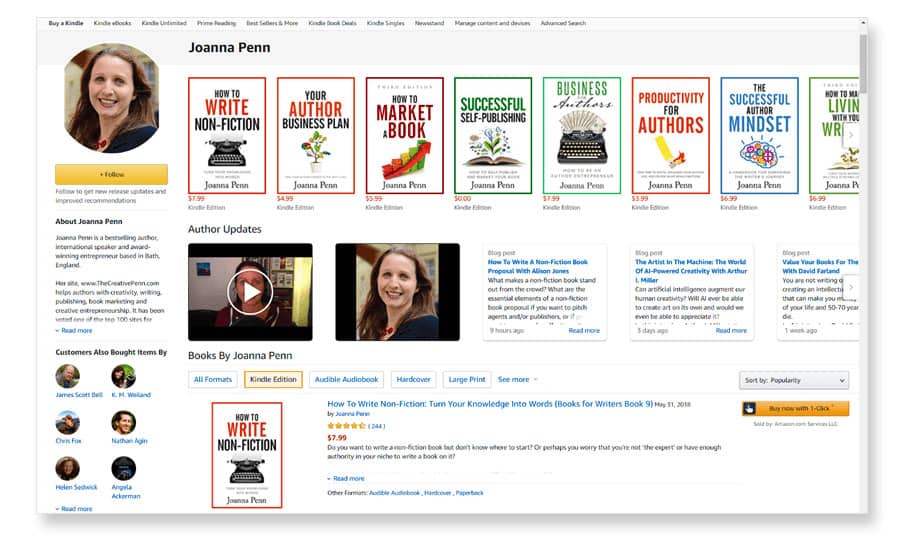
Task: Open Your Author Business Plan book cover
Action: 316,136
